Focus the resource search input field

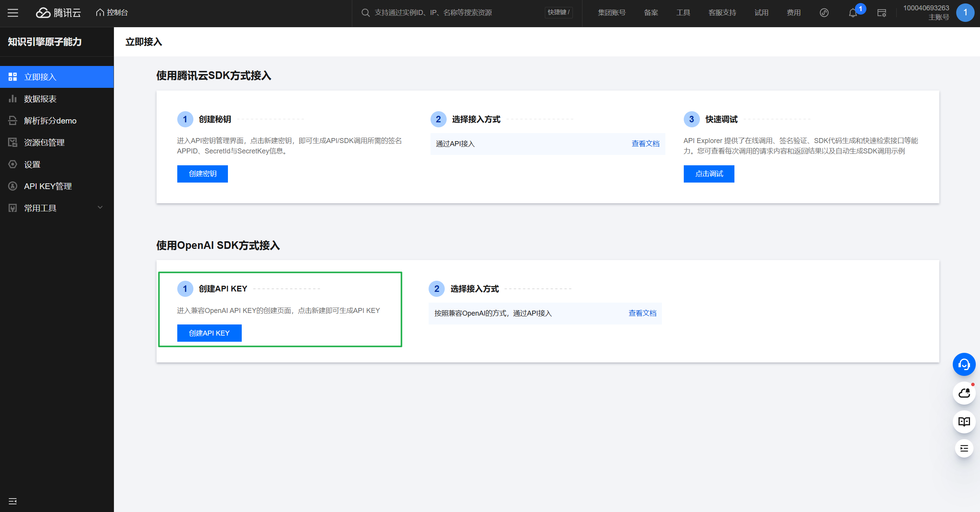coord(457,13)
